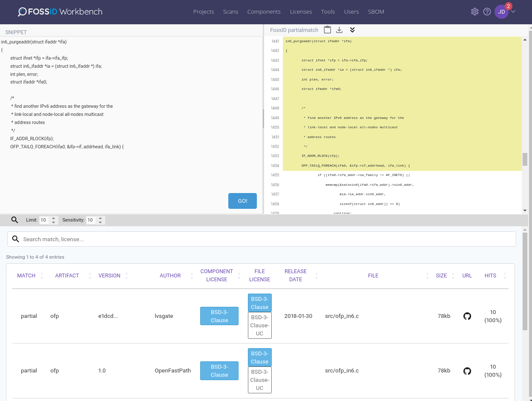The height and width of the screenshot is (401, 532).
Task: Increase the Sensitivity value
Action: (100, 218)
